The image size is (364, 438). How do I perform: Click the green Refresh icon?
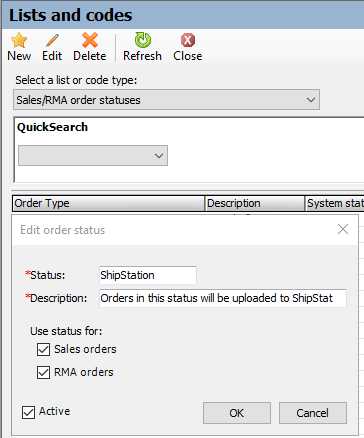pyautogui.click(x=143, y=40)
